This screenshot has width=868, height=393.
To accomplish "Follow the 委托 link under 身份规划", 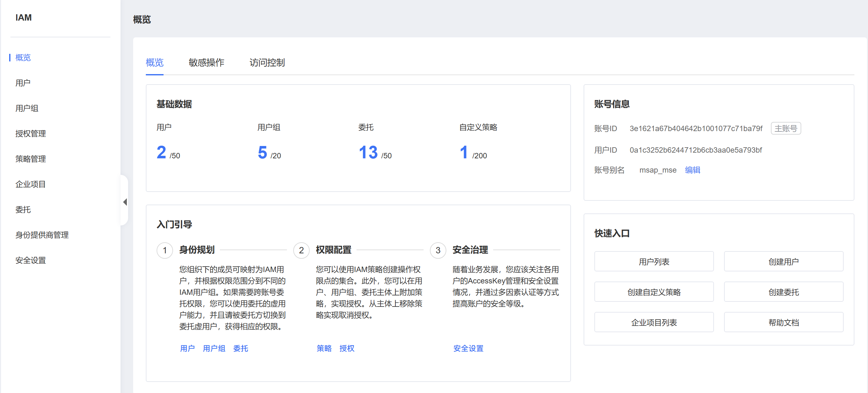I will point(241,348).
